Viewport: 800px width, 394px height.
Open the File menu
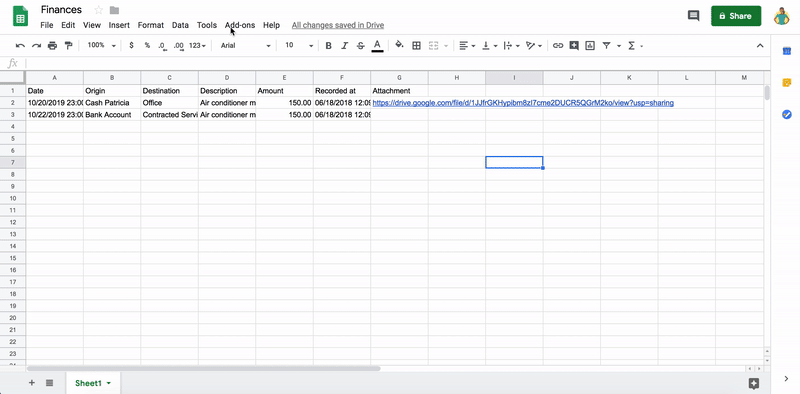pyautogui.click(x=46, y=25)
